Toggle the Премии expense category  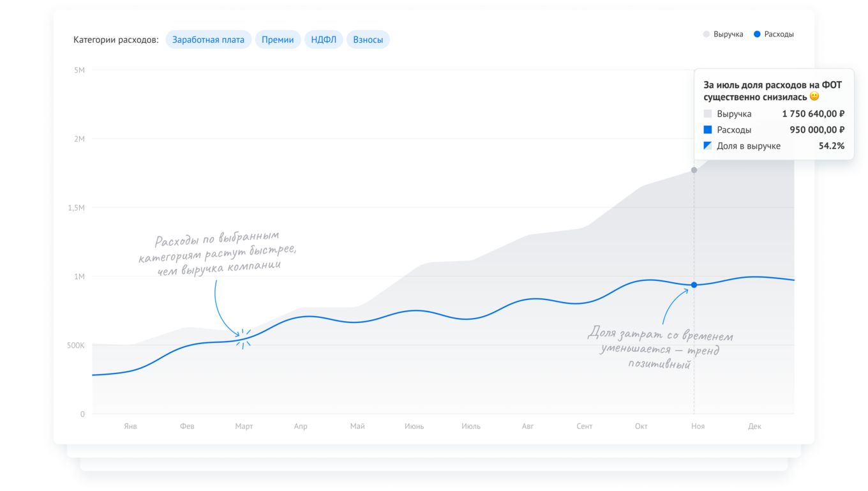[278, 40]
